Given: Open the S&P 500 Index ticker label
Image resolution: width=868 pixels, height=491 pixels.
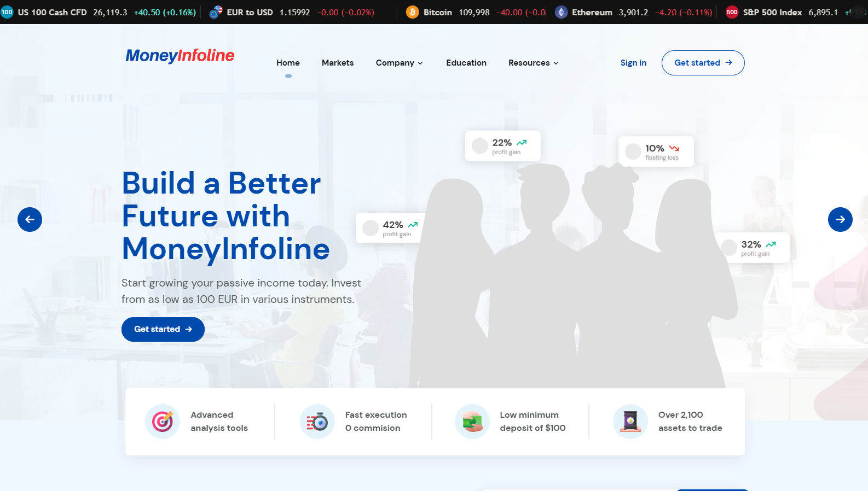Looking at the screenshot, I should [x=772, y=12].
